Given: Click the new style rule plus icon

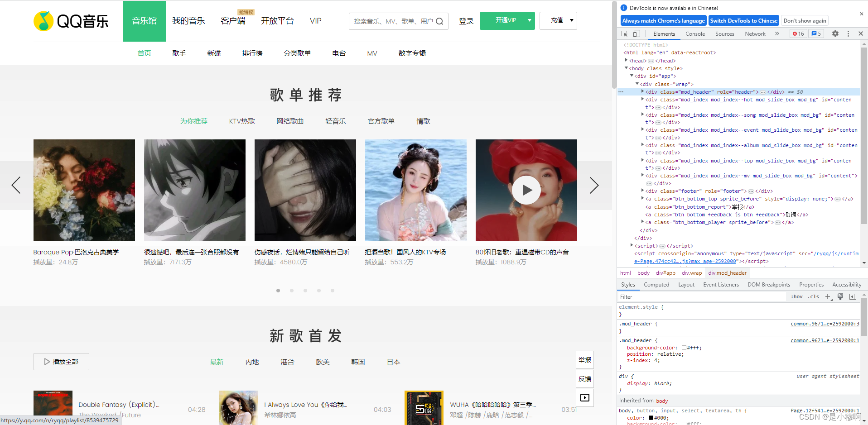Looking at the screenshot, I should (828, 297).
